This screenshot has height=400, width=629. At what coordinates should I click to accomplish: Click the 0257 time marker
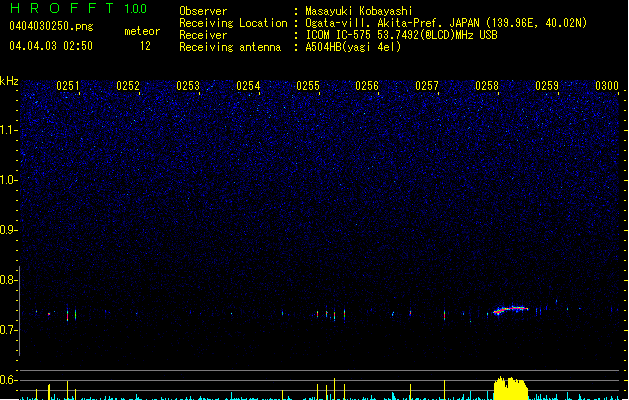point(427,86)
